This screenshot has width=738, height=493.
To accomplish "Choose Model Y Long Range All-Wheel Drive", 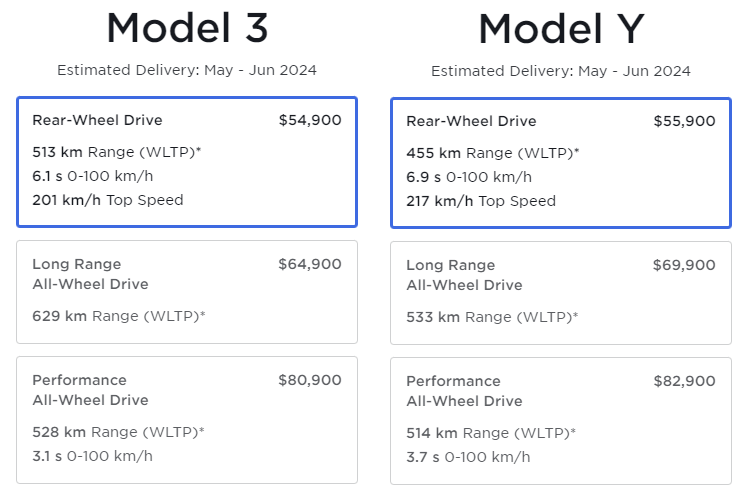I will 560,292.
